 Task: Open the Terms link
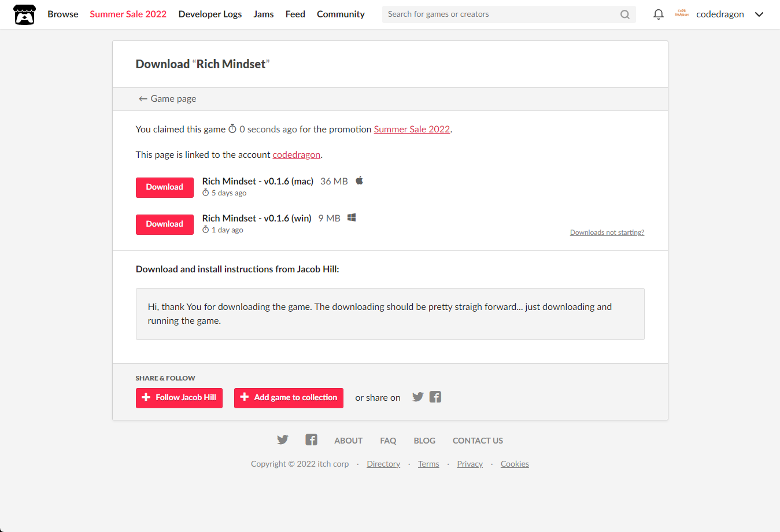[x=428, y=464]
